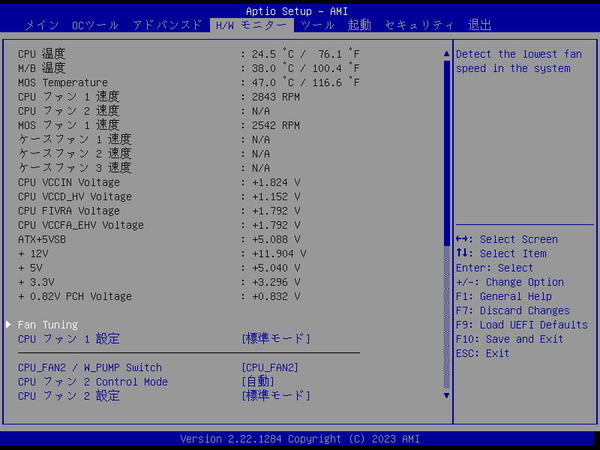Image resolution: width=600 pixels, height=450 pixels.
Task: Click the MOS Temperature label
Action: 63,83
